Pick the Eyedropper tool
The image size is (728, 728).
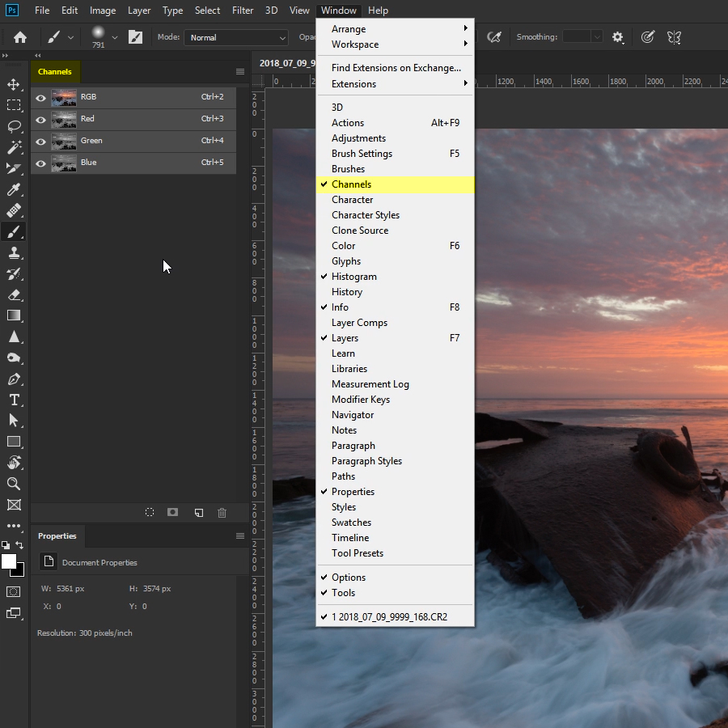tap(14, 189)
